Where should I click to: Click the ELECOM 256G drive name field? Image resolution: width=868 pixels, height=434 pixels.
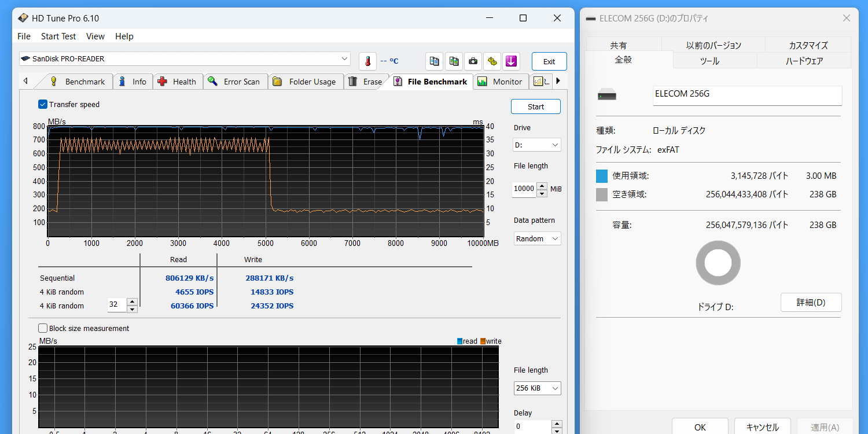coord(746,94)
